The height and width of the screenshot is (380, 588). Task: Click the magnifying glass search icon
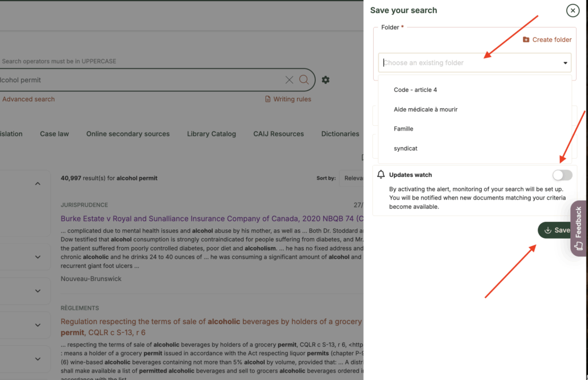304,79
